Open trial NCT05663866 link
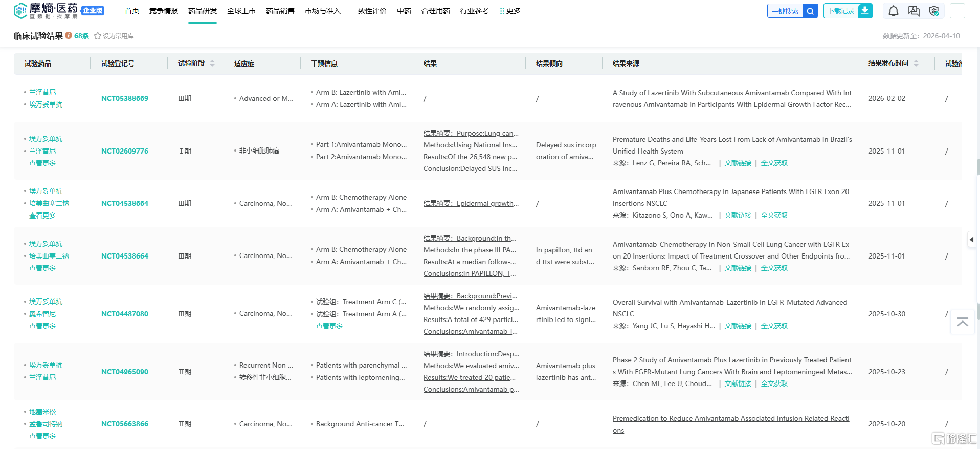 125,424
